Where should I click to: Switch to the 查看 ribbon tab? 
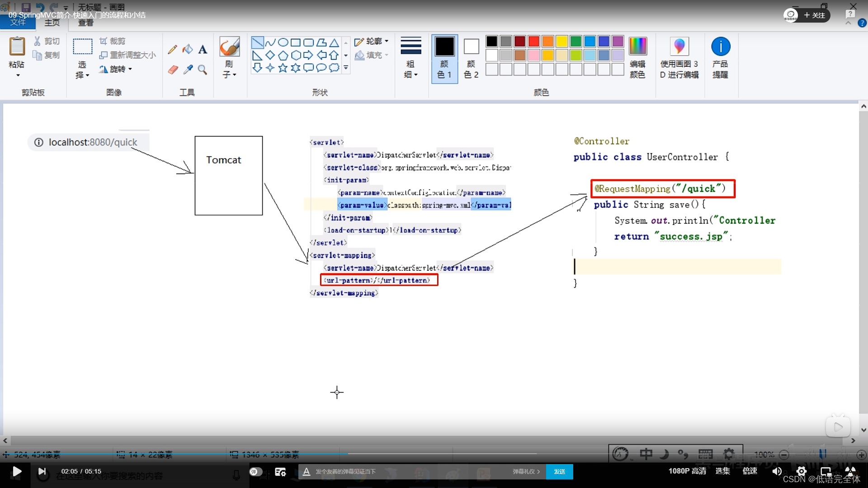(x=85, y=23)
